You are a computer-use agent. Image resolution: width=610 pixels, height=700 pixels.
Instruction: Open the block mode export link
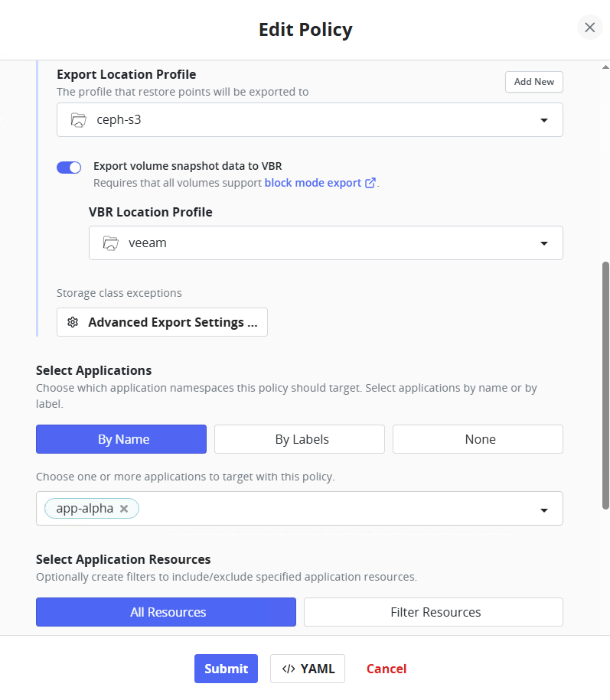312,184
